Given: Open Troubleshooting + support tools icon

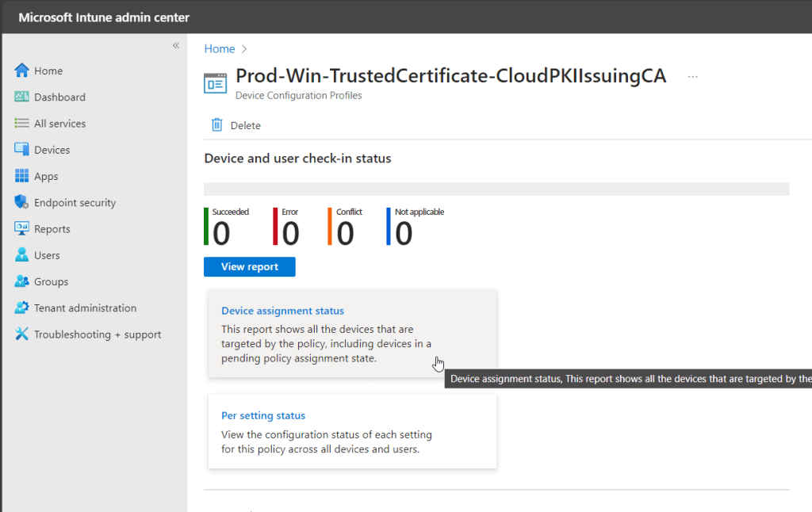Looking at the screenshot, I should (21, 334).
